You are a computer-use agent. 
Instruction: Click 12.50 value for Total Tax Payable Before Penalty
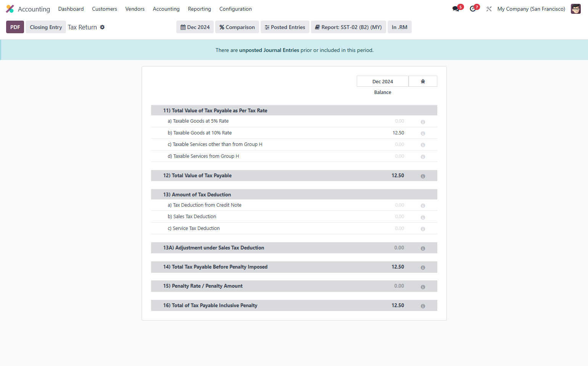pos(398,267)
